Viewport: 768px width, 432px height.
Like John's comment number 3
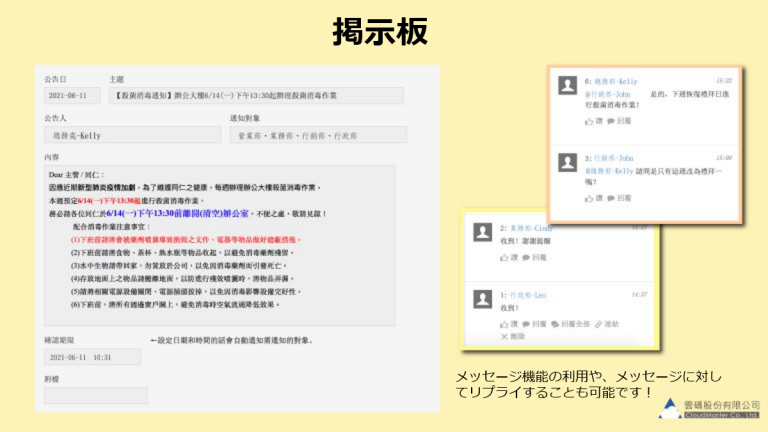[590, 199]
